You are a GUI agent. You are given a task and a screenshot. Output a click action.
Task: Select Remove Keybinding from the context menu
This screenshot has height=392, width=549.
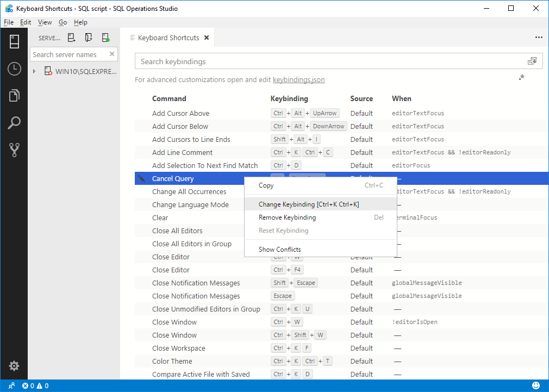click(x=287, y=217)
